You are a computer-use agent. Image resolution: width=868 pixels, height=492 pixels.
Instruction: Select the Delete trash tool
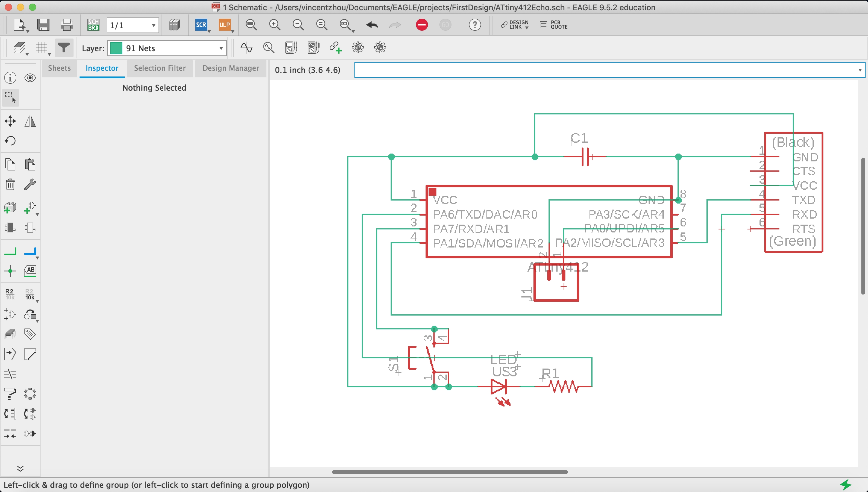click(x=10, y=185)
